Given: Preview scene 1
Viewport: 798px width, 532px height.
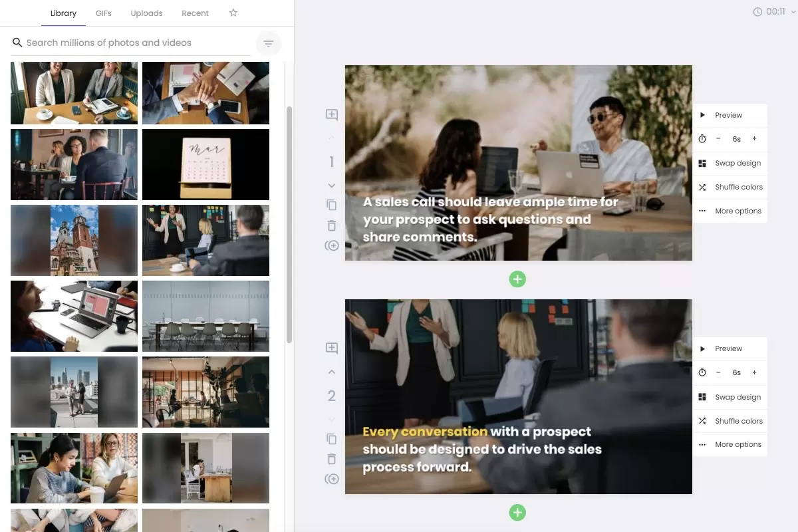Looking at the screenshot, I should 730,115.
